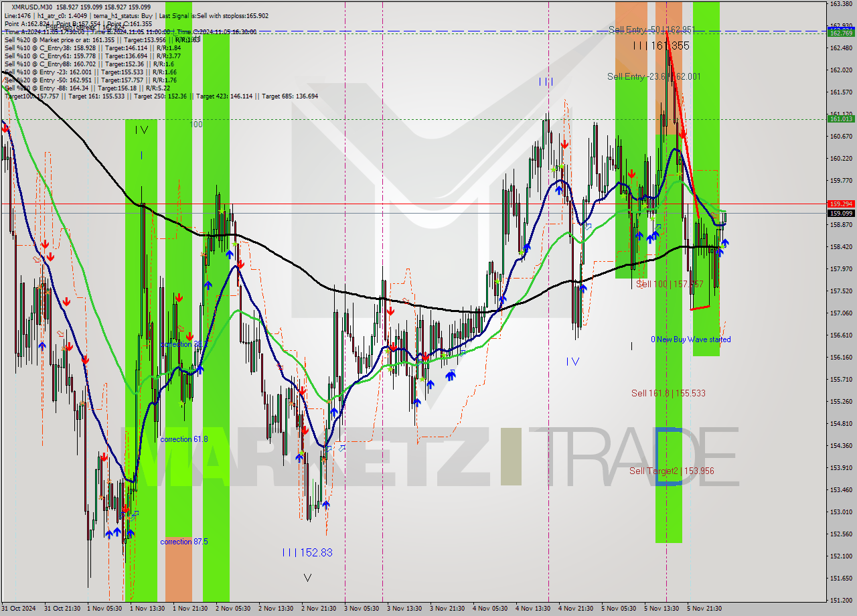Click the '4 Nov 13:30' time label

(x=534, y=609)
